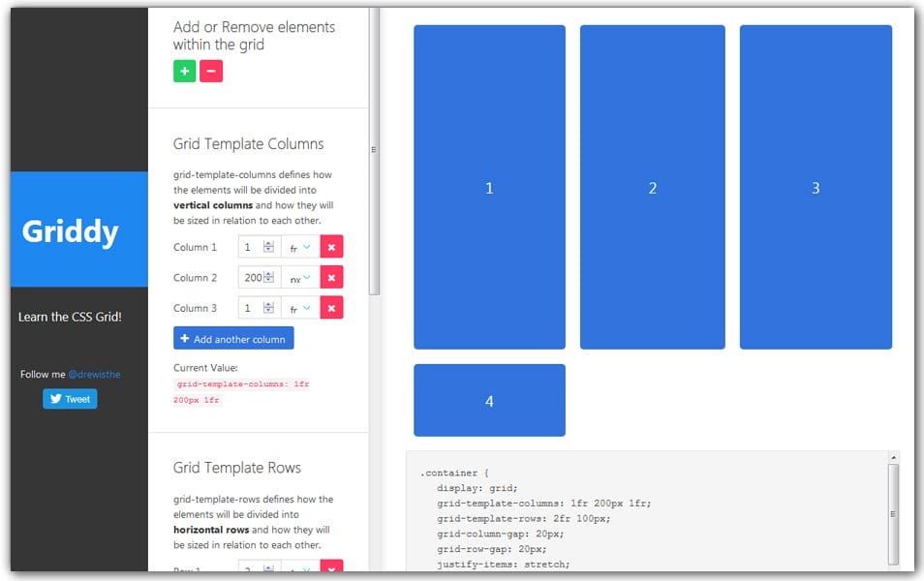Open the unit dropdown for Column 3

pyautogui.click(x=298, y=307)
